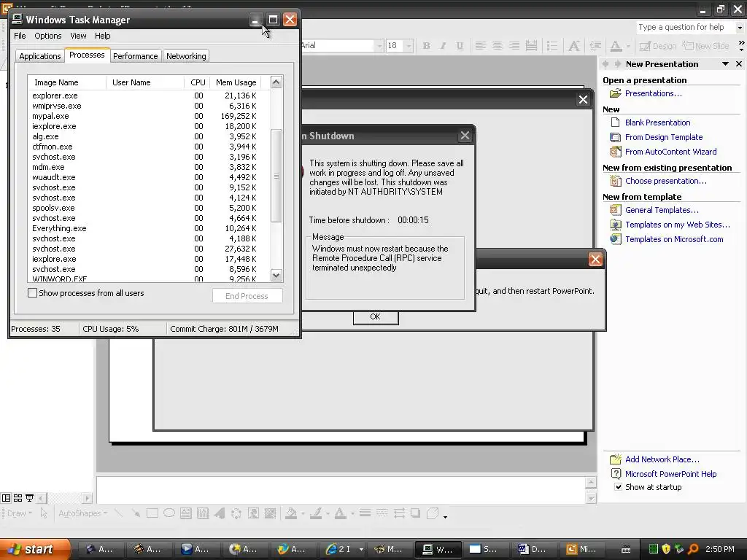Click Distributed alignment icon in PowerPoint toolbar
The width and height of the screenshot is (747, 560).
pos(531,46)
